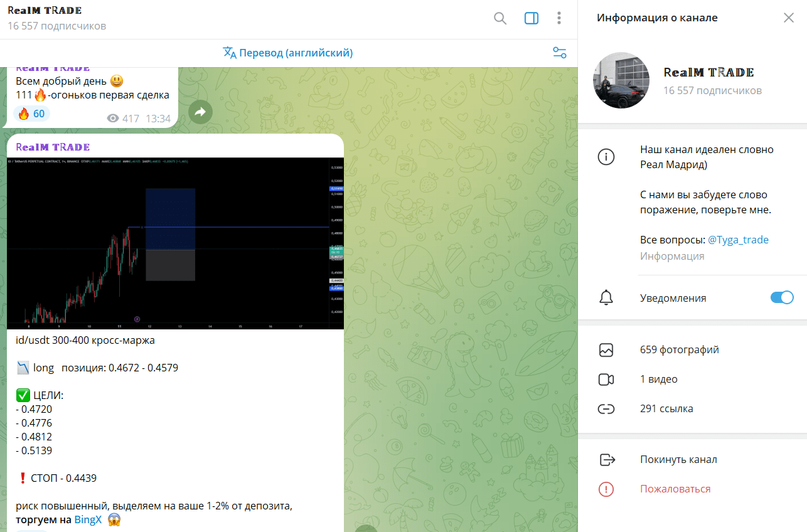Select target value '- 0.4812'
Viewport: 807px width, 532px height.
pyautogui.click(x=34, y=437)
